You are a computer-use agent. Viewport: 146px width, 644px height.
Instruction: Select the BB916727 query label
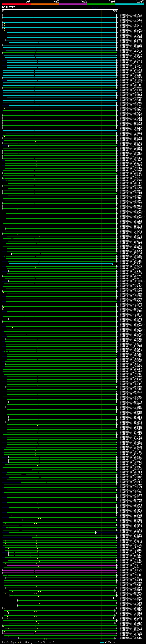click(8, 8)
